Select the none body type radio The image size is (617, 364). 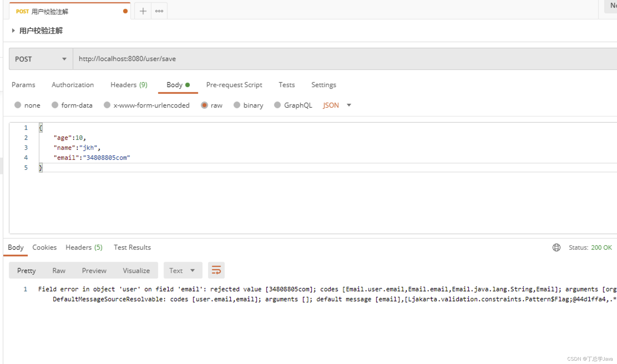18,105
